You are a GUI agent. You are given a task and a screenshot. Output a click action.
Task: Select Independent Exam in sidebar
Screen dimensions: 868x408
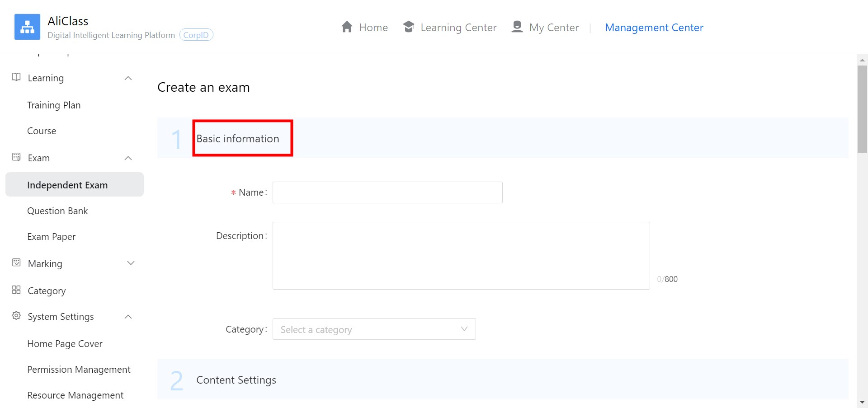[75, 184]
